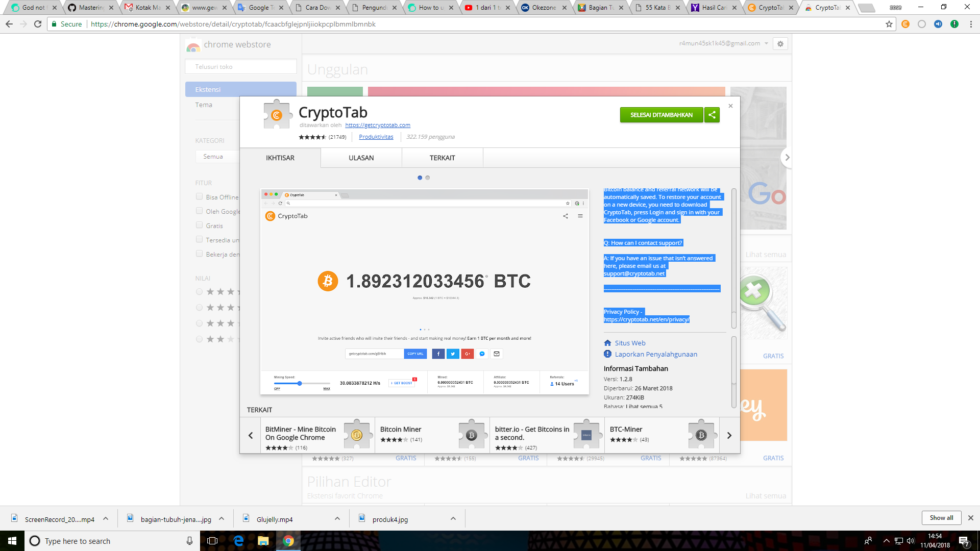The image size is (980, 551).
Task: Share via the Twitter icon
Action: [x=453, y=354]
